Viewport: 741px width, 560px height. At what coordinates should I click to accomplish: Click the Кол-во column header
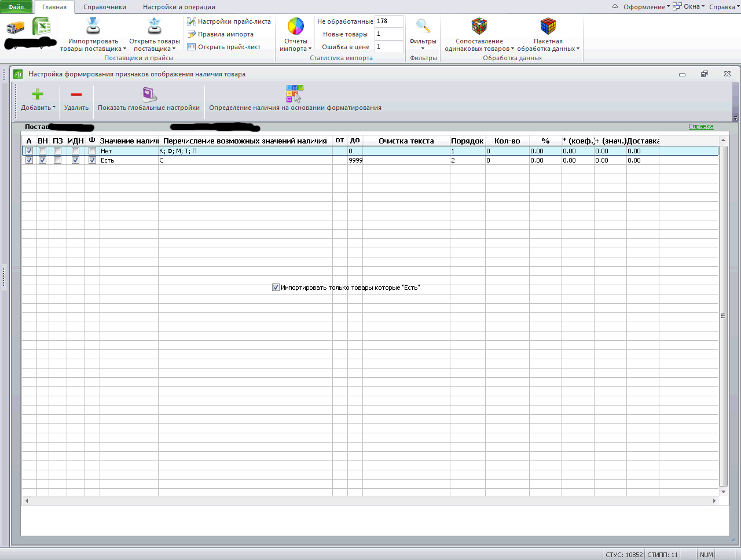[508, 141]
